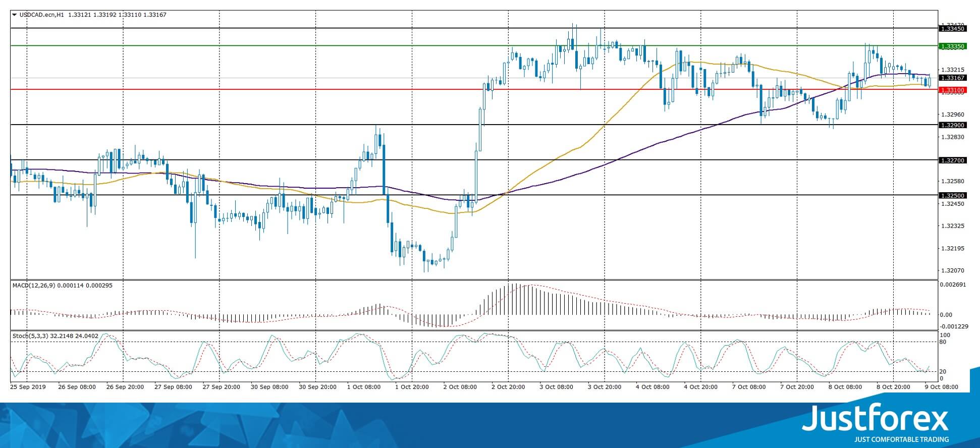The height and width of the screenshot is (448, 980).
Task: Click the 1.32450 price axis value
Action: click(953, 204)
